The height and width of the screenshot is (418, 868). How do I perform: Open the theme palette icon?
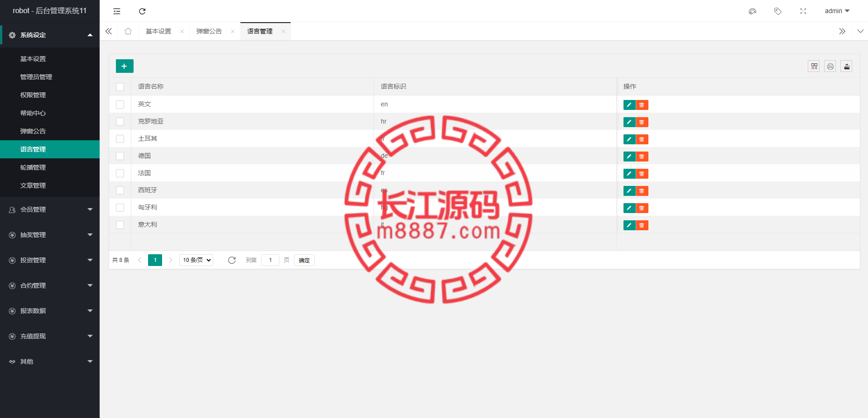(x=753, y=11)
